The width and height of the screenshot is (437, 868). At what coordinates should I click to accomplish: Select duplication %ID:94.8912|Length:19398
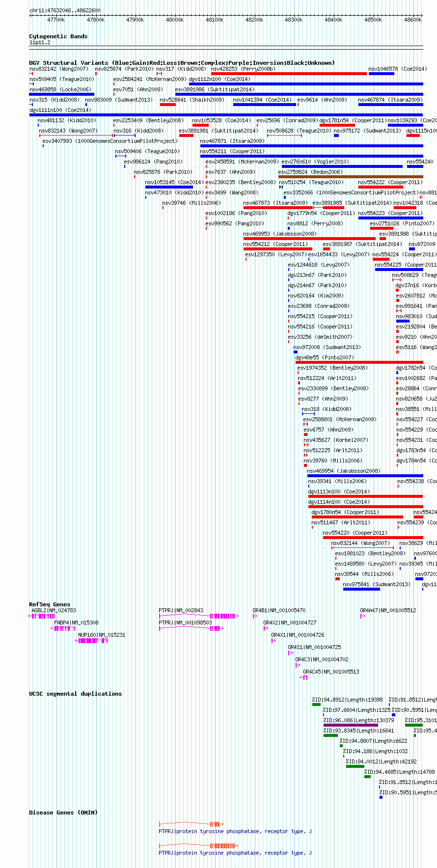tap(347, 700)
